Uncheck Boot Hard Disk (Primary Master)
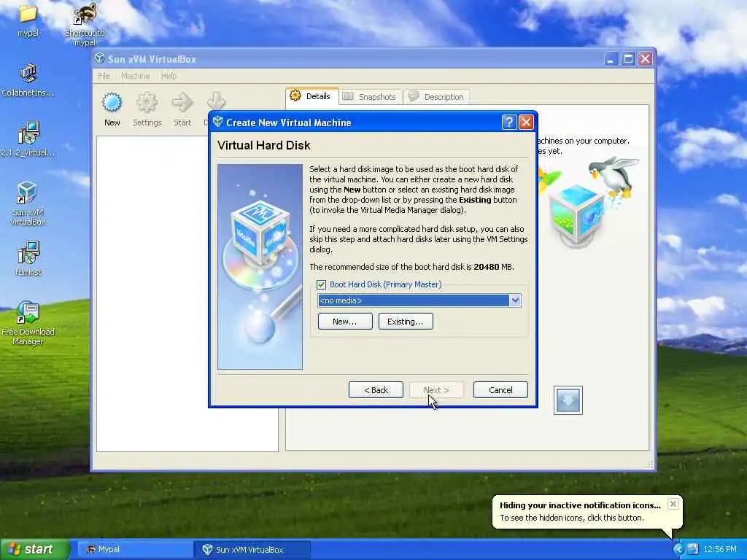 (322, 285)
